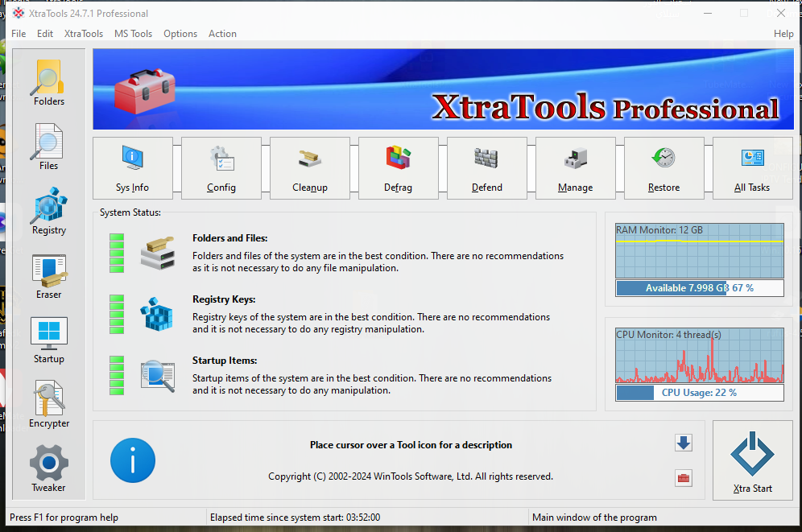Image resolution: width=802 pixels, height=532 pixels.
Task: Click the 'Registry Keys:' heading
Action: pos(224,299)
